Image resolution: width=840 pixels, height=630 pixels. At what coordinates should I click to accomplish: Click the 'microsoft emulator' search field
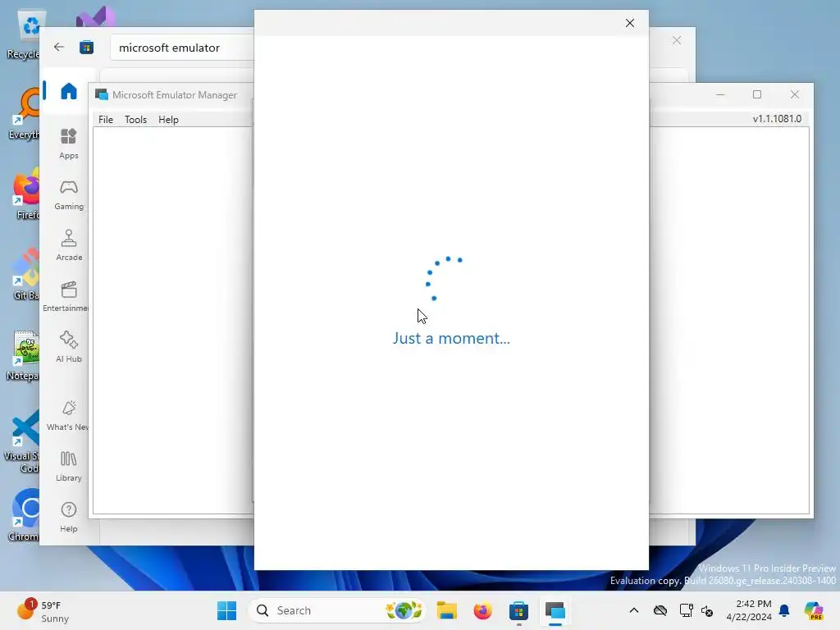click(x=182, y=48)
